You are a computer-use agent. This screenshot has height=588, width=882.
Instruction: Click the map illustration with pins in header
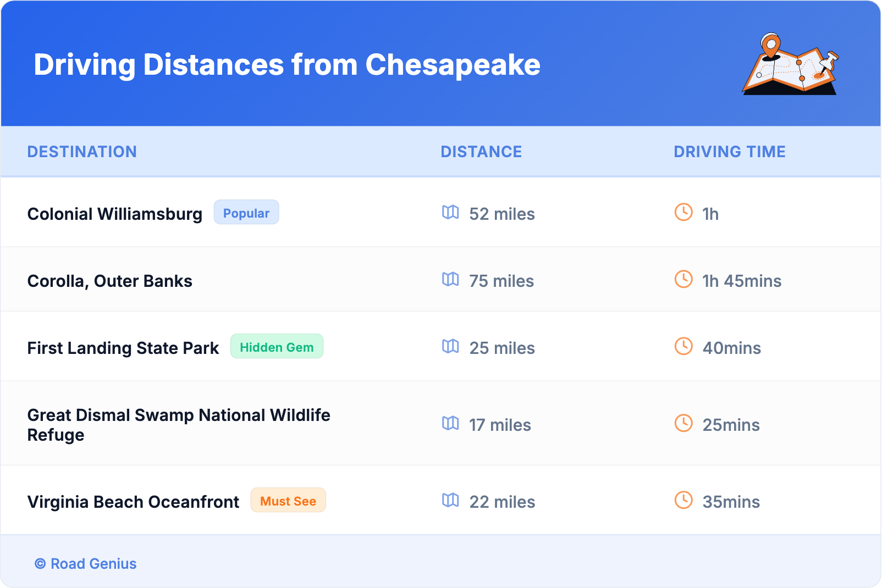(x=790, y=64)
